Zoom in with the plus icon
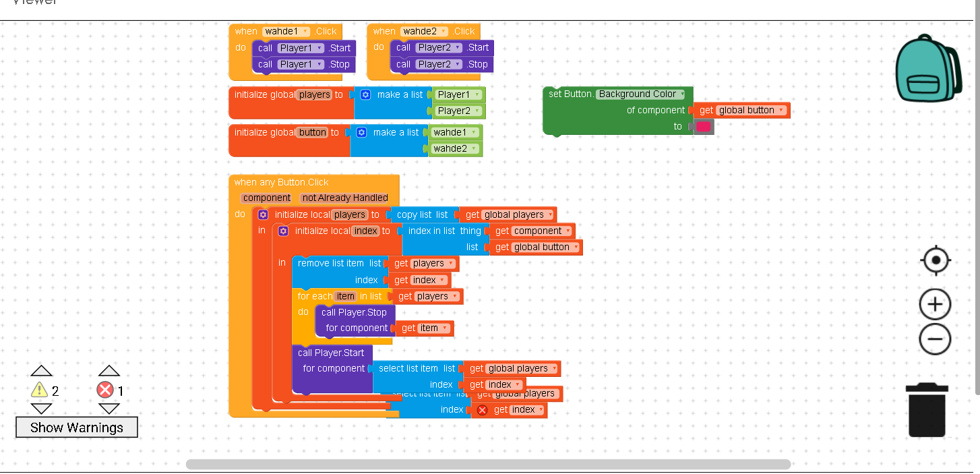The width and height of the screenshot is (980, 474). [x=935, y=305]
